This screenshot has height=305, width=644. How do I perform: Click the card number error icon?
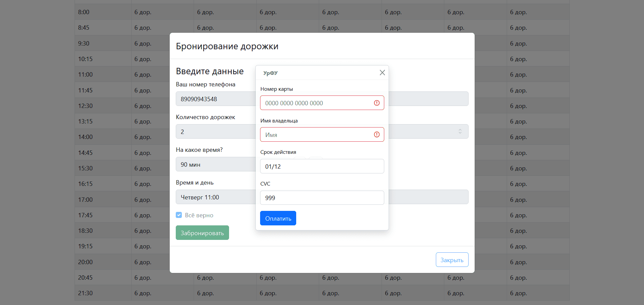coord(376,103)
